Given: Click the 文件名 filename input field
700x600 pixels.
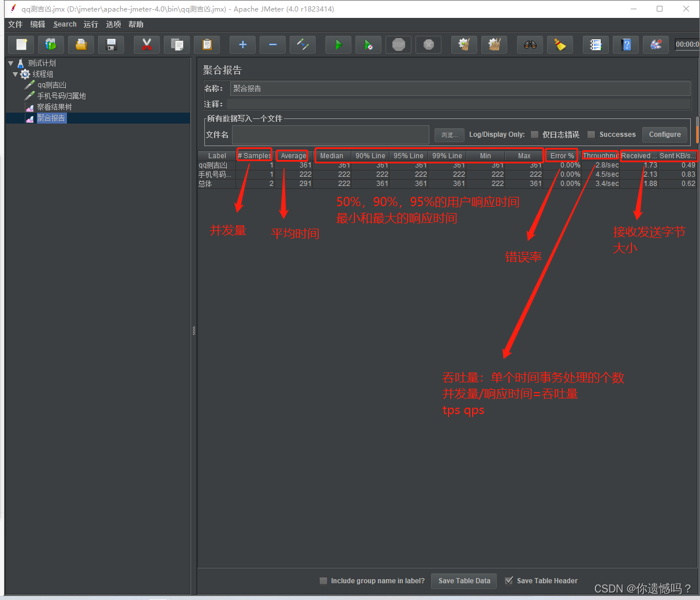Looking at the screenshot, I should pyautogui.click(x=330, y=135).
